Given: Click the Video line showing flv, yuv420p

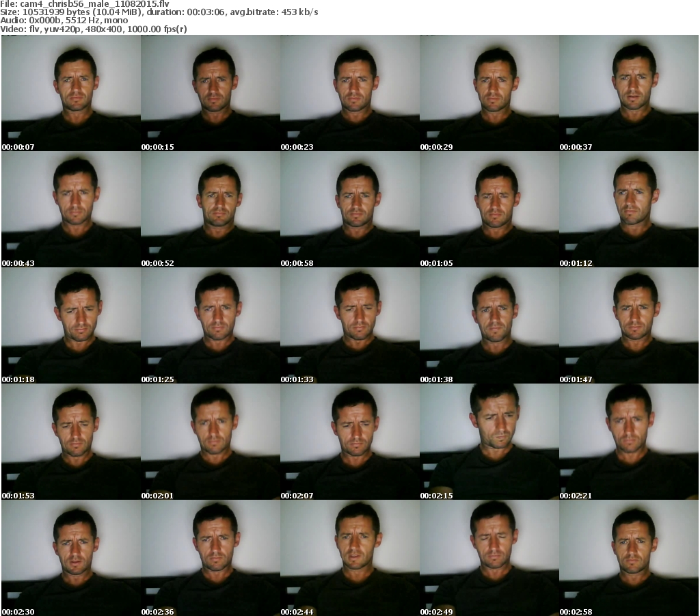Looking at the screenshot, I should [x=93, y=29].
